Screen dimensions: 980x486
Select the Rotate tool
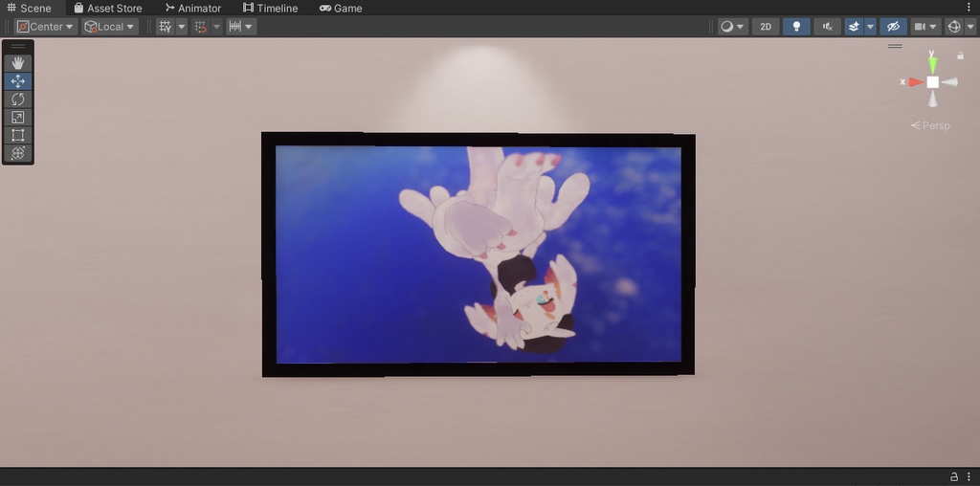coord(17,99)
